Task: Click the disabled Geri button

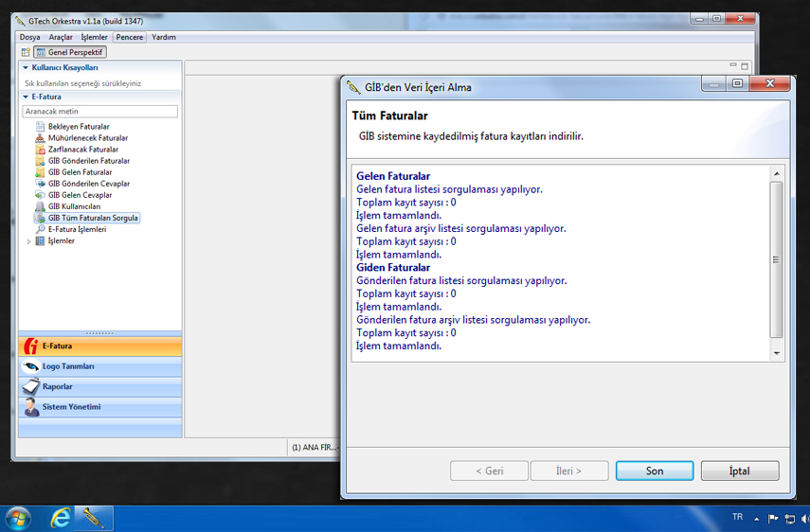Action: pyautogui.click(x=489, y=470)
